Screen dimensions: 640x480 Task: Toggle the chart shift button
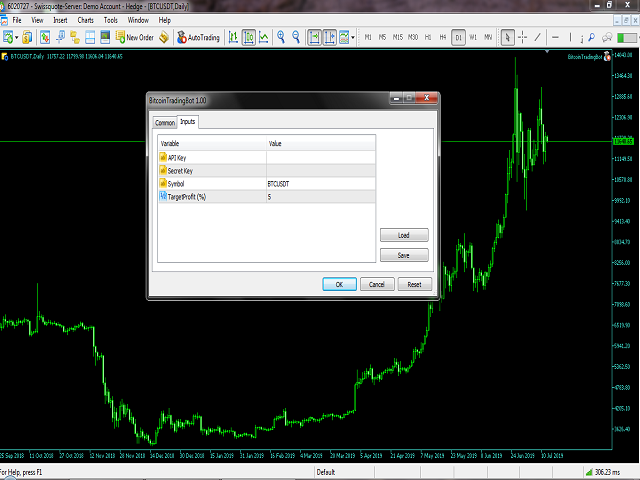(330, 37)
